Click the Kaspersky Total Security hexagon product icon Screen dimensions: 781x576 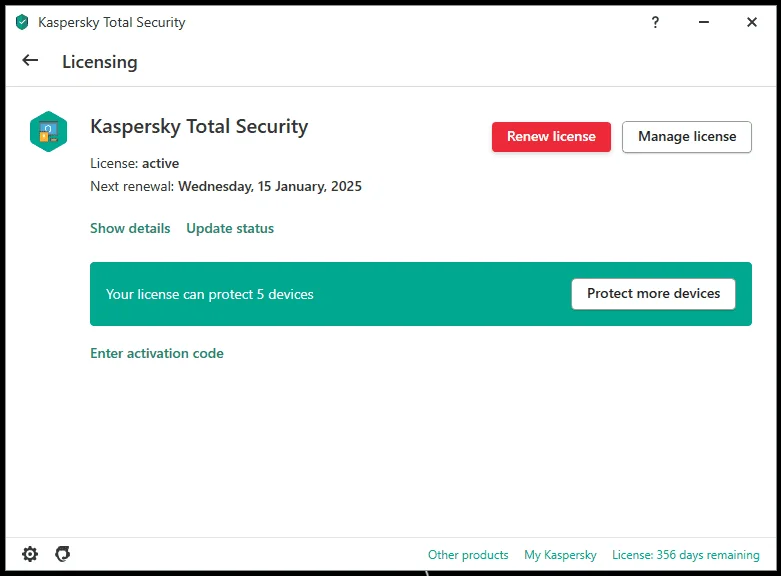coord(48,132)
